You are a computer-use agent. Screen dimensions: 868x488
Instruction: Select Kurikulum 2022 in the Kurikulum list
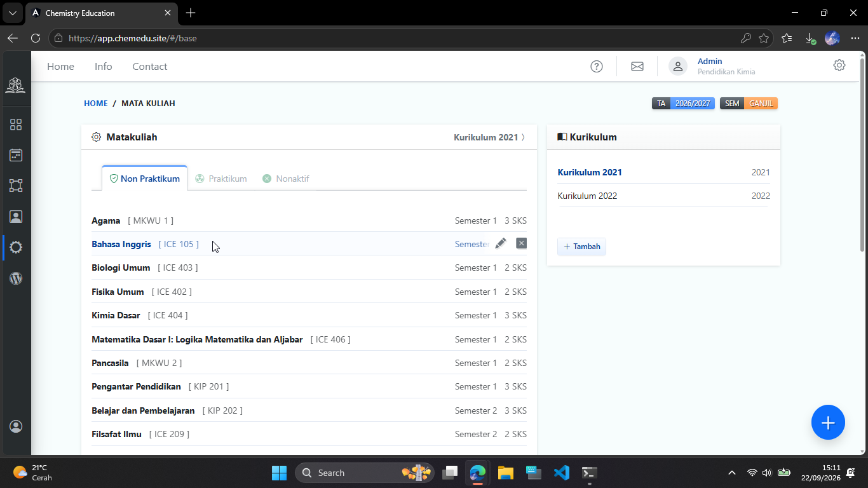click(x=663, y=196)
